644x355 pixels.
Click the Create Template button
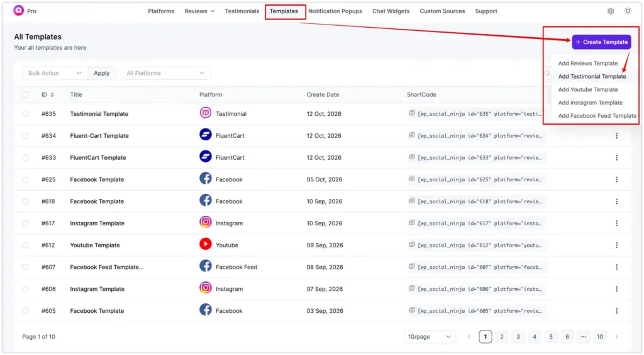(x=601, y=42)
